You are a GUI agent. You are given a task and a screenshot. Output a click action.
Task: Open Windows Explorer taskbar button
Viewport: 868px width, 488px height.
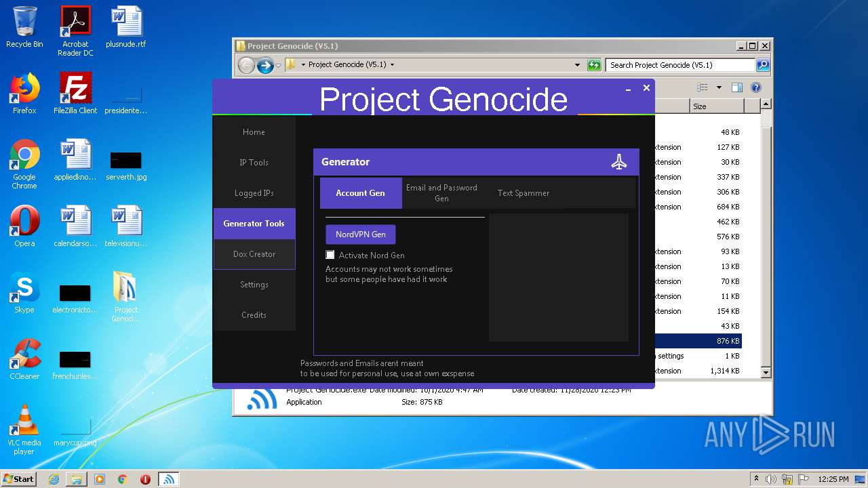[77, 479]
